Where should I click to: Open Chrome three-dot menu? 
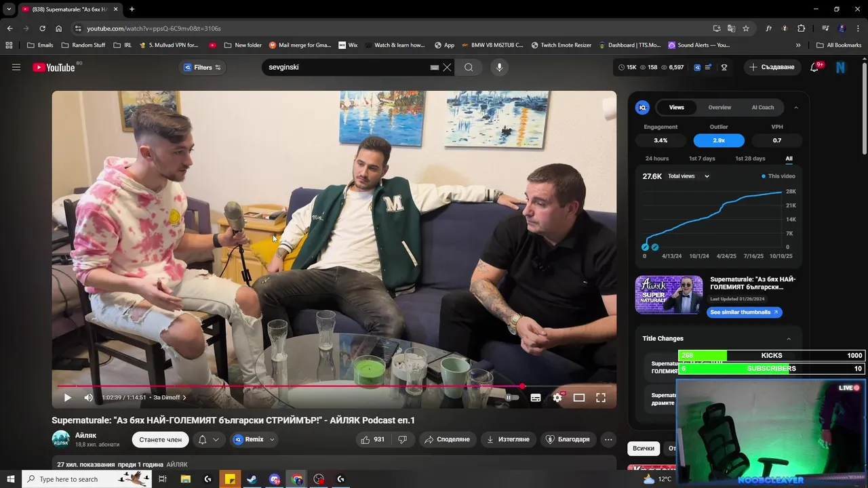pos(857,28)
